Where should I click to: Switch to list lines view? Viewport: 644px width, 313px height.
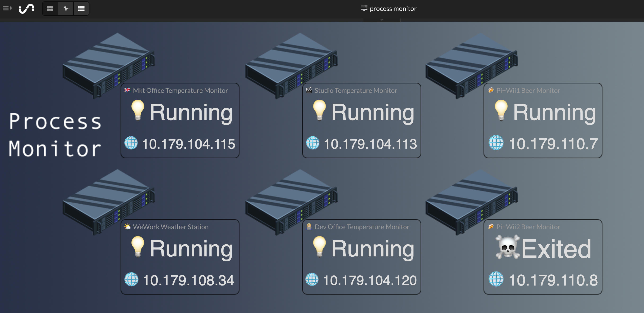[81, 9]
